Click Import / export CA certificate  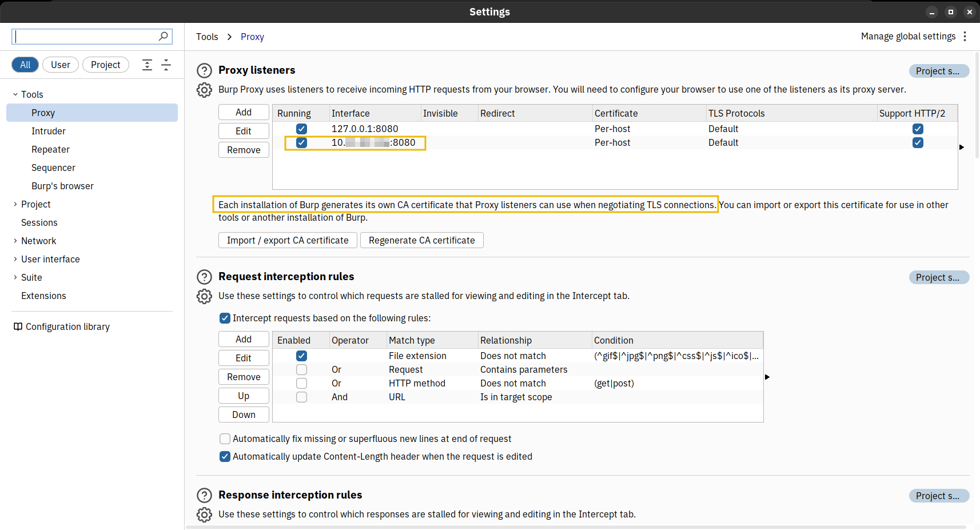click(288, 240)
